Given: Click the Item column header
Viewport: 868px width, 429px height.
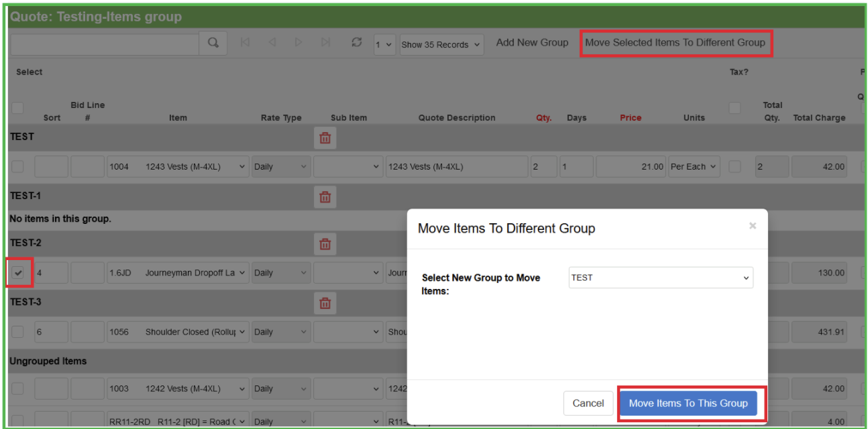Looking at the screenshot, I should [178, 118].
